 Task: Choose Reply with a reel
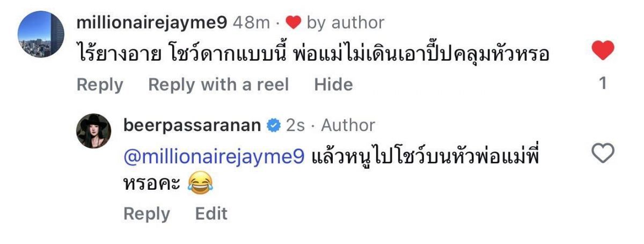218,85
